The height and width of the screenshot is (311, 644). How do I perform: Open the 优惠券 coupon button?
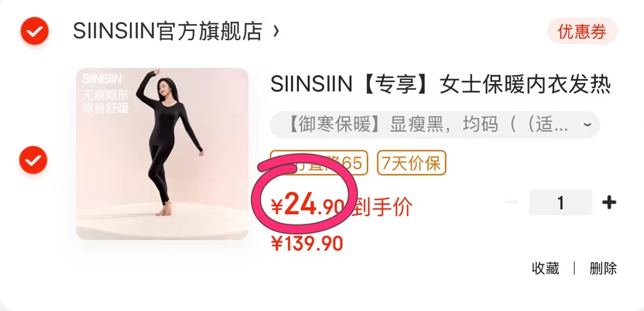pyautogui.click(x=582, y=32)
